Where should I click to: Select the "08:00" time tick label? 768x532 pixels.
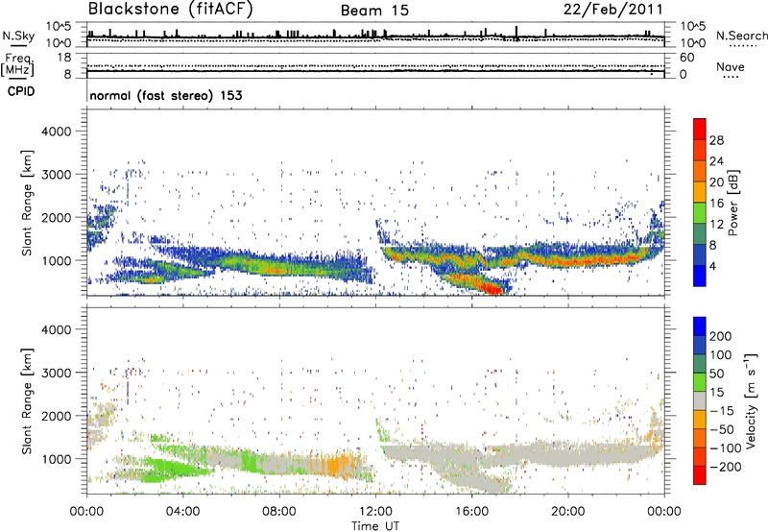pos(279,512)
